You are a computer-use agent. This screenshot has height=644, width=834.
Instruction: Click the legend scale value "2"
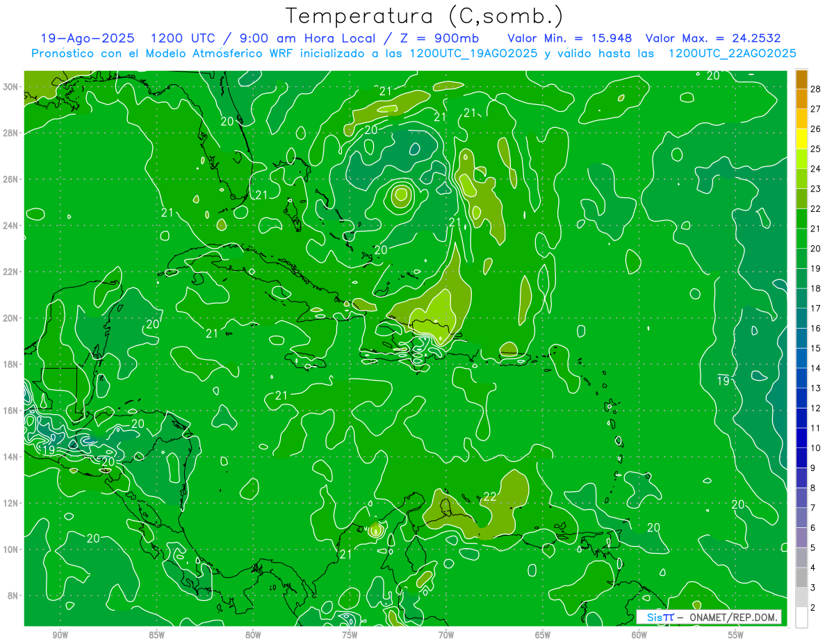point(812,608)
